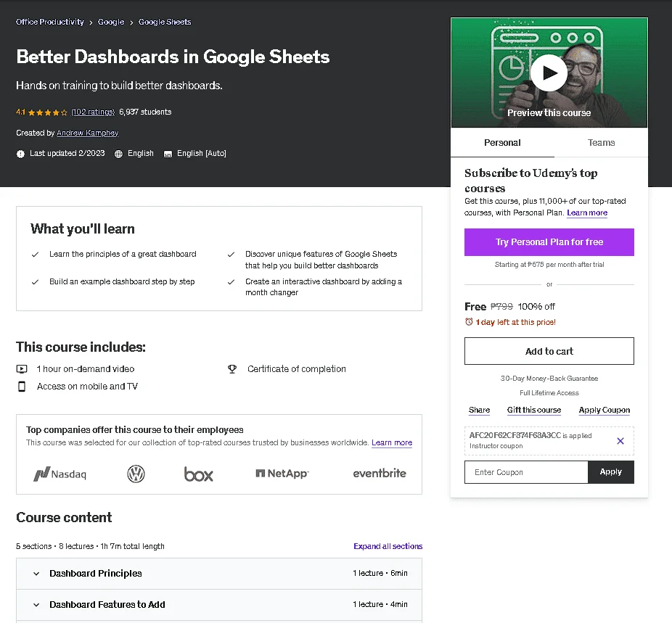Image resolution: width=672 pixels, height=623 pixels.
Task: Click the NetApp company logo
Action: coord(282,473)
